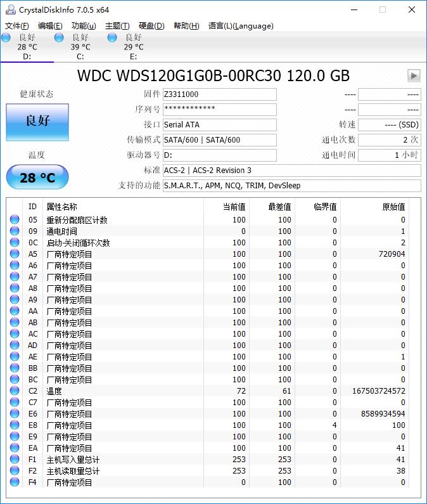Click the masked serial number field
Image resolution: width=427 pixels, height=504 pixels.
[x=220, y=109]
